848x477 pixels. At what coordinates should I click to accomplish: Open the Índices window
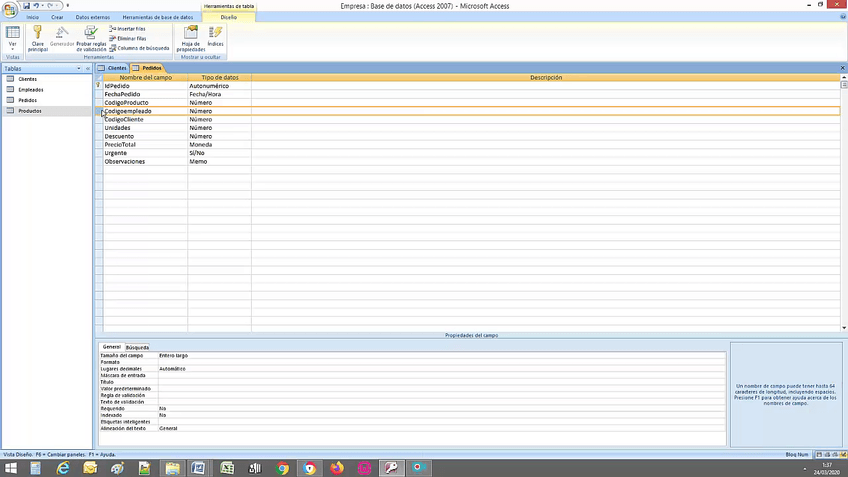tap(216, 38)
